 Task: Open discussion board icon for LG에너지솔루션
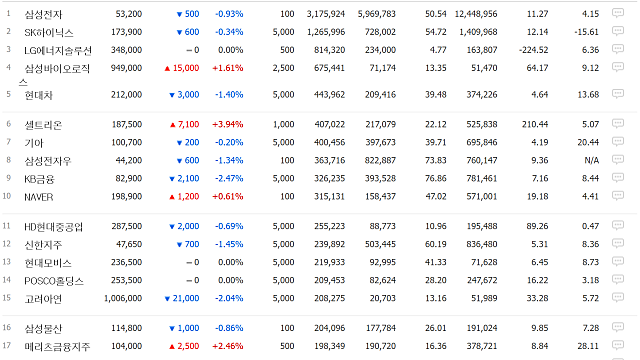618,49
